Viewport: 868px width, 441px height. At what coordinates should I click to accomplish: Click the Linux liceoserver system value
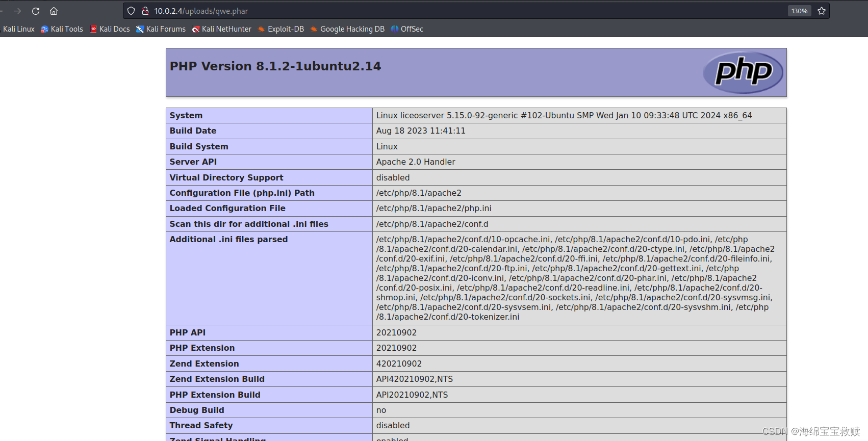click(x=564, y=116)
